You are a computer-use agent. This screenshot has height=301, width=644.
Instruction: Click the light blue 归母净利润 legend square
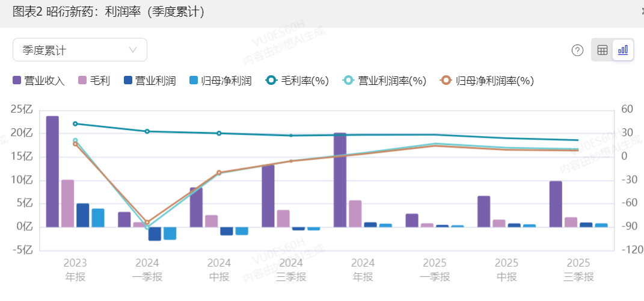(x=194, y=80)
